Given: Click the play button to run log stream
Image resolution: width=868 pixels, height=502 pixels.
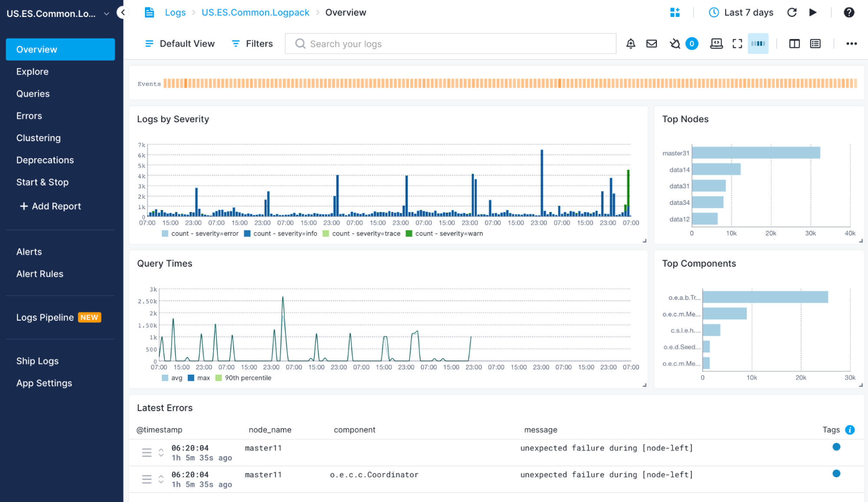Looking at the screenshot, I should [x=813, y=13].
